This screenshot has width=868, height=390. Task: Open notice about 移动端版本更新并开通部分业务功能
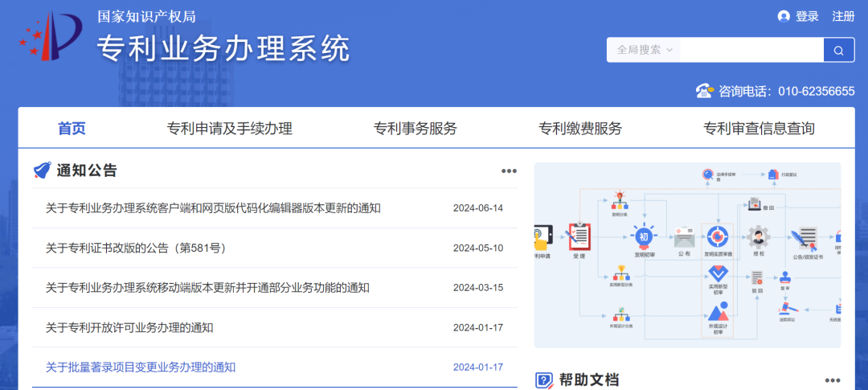(x=207, y=288)
